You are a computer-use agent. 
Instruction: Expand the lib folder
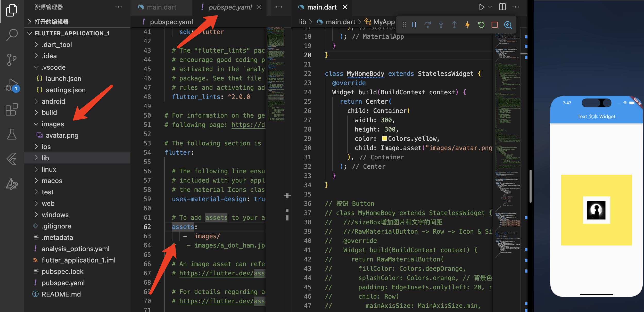point(45,158)
